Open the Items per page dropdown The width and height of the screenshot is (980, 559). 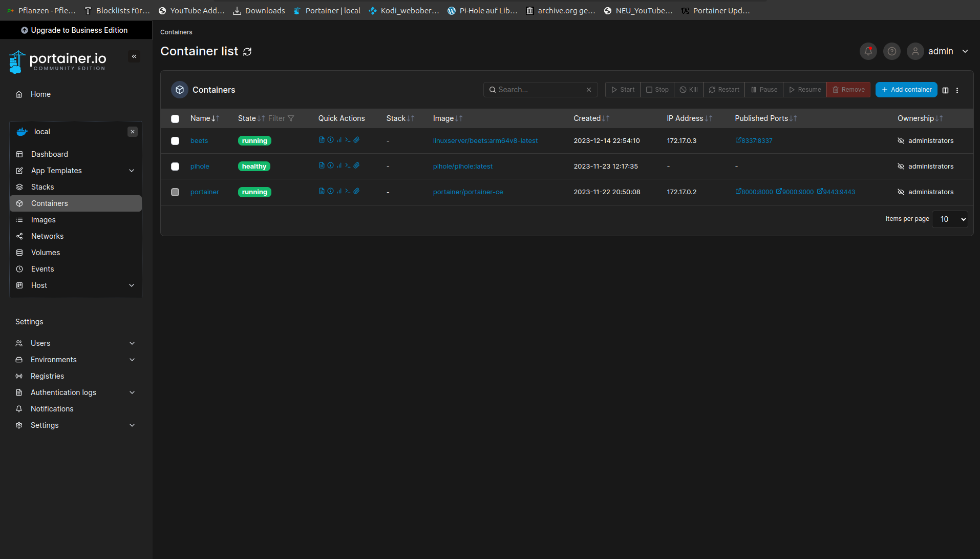pos(950,219)
